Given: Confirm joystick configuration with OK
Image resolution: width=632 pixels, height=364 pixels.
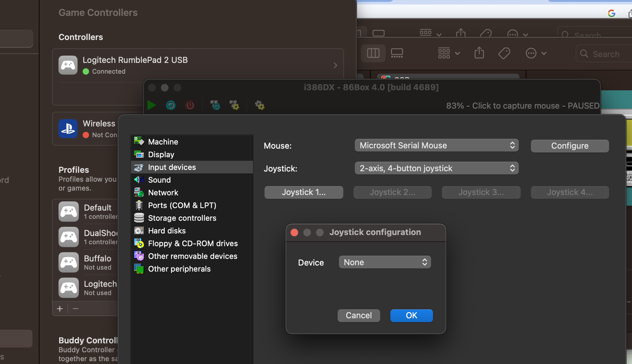Looking at the screenshot, I should tap(411, 315).
